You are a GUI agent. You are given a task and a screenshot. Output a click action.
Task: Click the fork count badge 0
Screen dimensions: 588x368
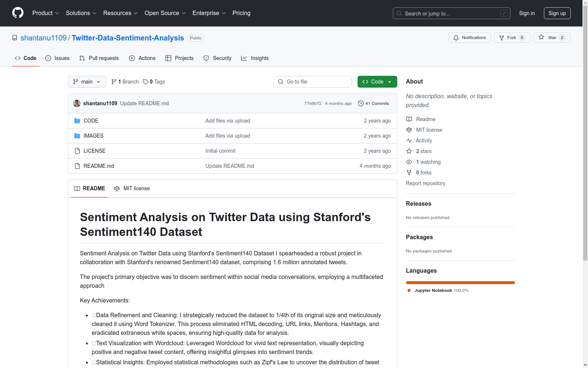click(522, 38)
